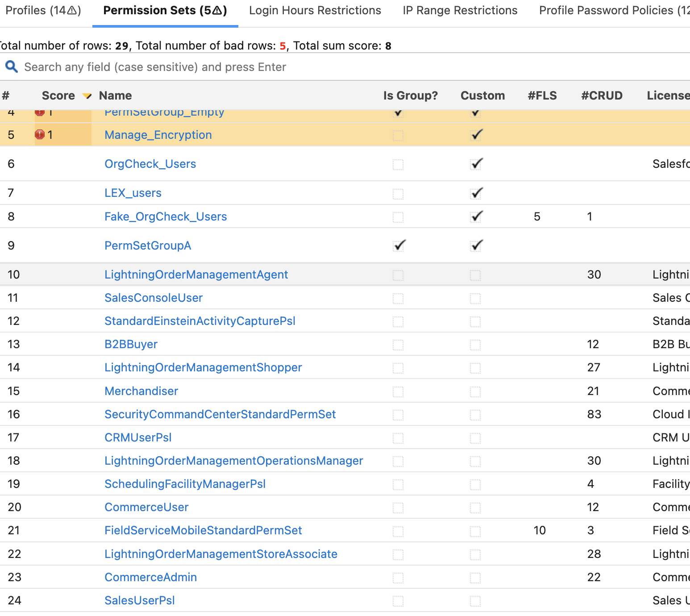Click the search magnifier icon
690x616 pixels.
pos(11,67)
